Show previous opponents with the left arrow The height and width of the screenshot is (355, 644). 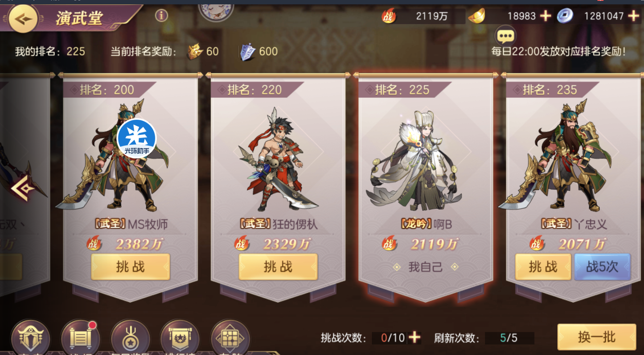pyautogui.click(x=22, y=187)
